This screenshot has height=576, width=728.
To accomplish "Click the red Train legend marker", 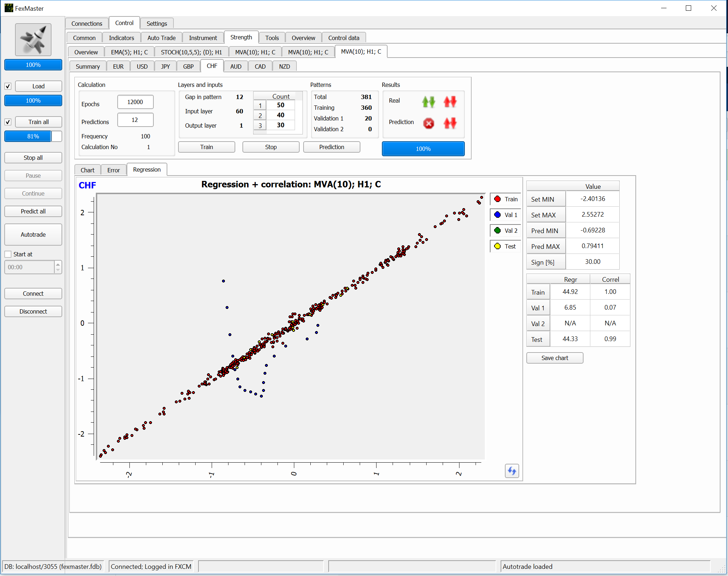I will click(x=497, y=199).
